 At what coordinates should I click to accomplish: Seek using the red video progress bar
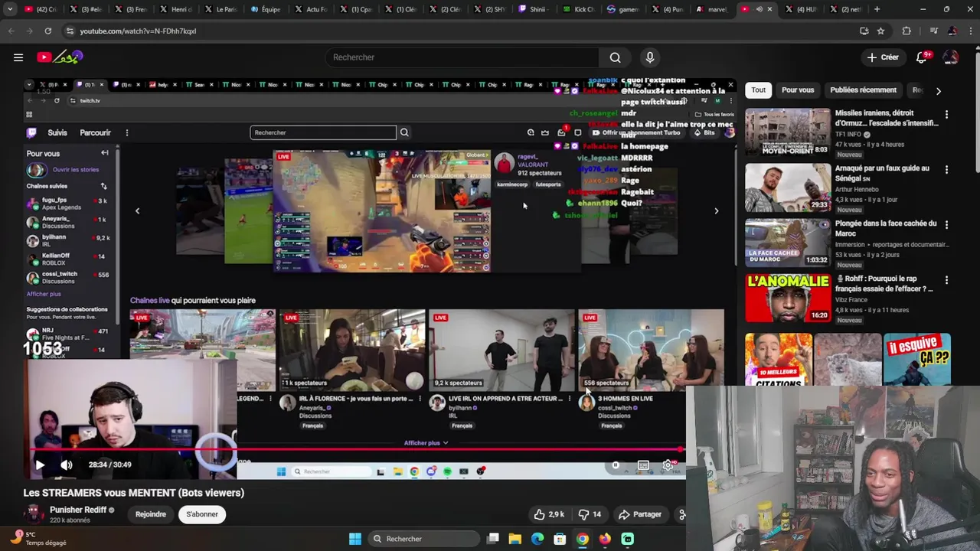point(354,450)
